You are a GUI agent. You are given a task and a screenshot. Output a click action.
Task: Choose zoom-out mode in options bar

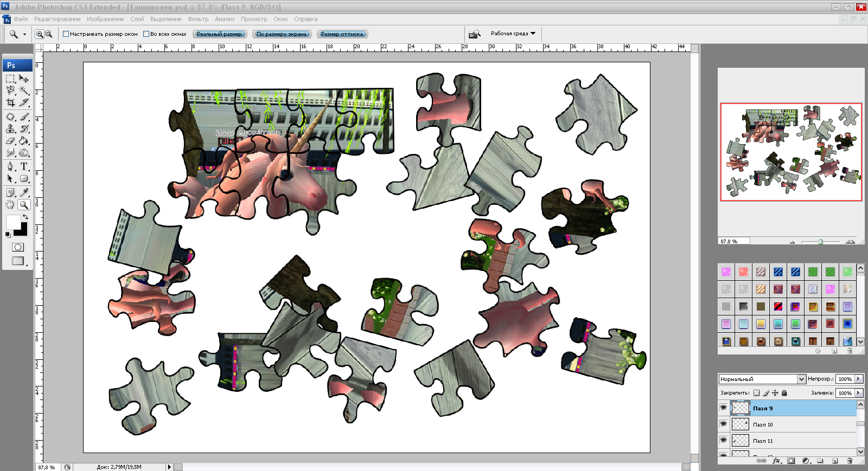click(x=48, y=34)
